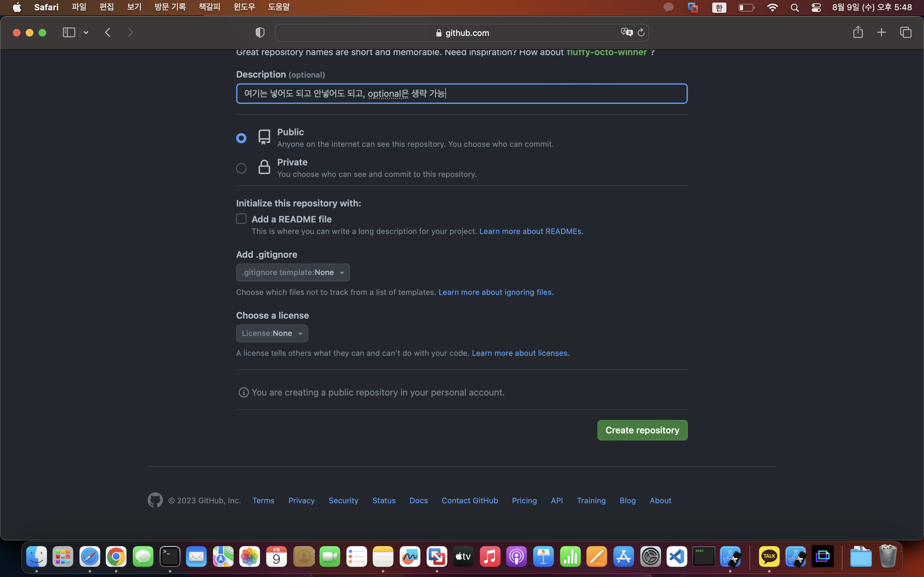Open the .gitignore template dropdown

click(x=293, y=272)
